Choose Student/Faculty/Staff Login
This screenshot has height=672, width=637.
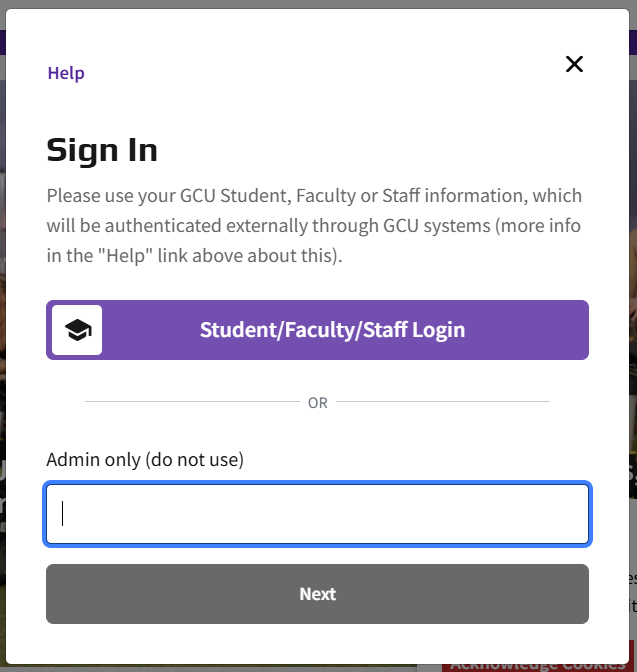pos(317,330)
